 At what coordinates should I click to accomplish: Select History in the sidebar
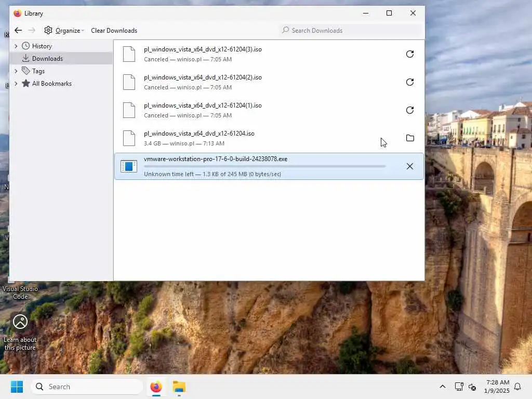coord(42,46)
